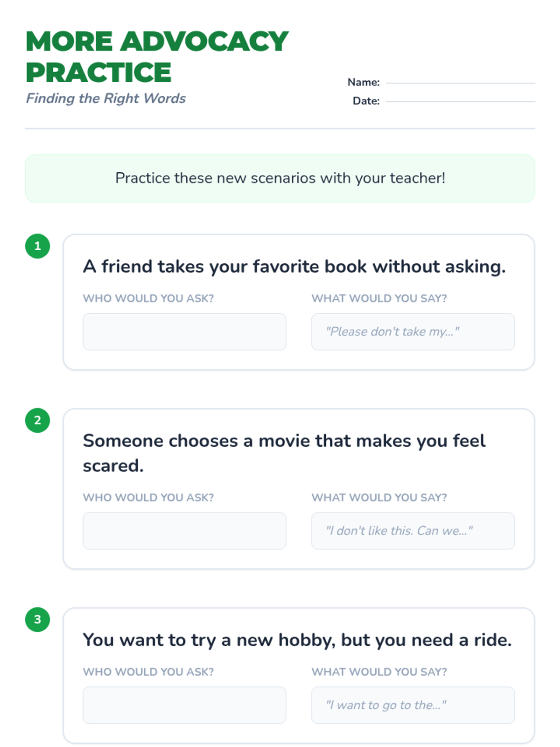560x747 pixels.
Task: Click the "I want to go to the..." box
Action: (x=413, y=705)
